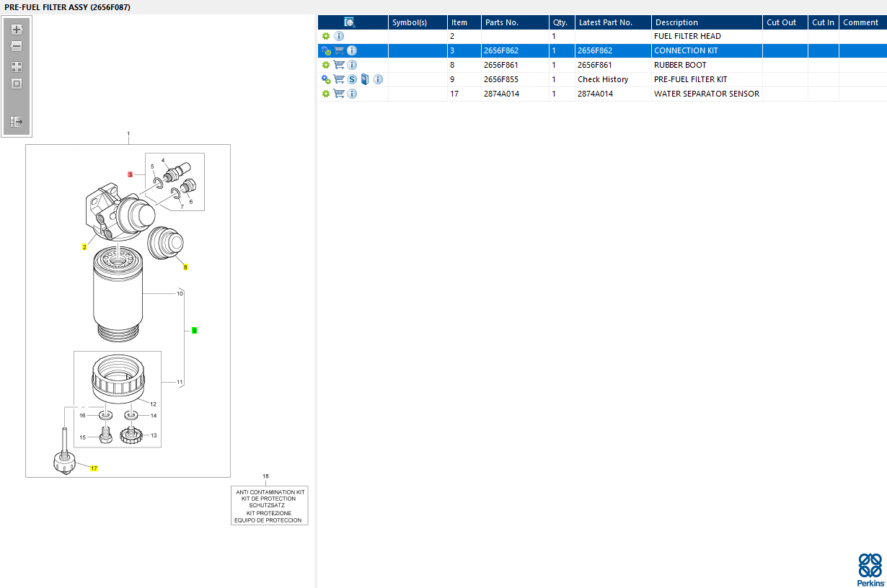Click green gear icon for WATER SEPARATOR SENSOR

pos(326,94)
